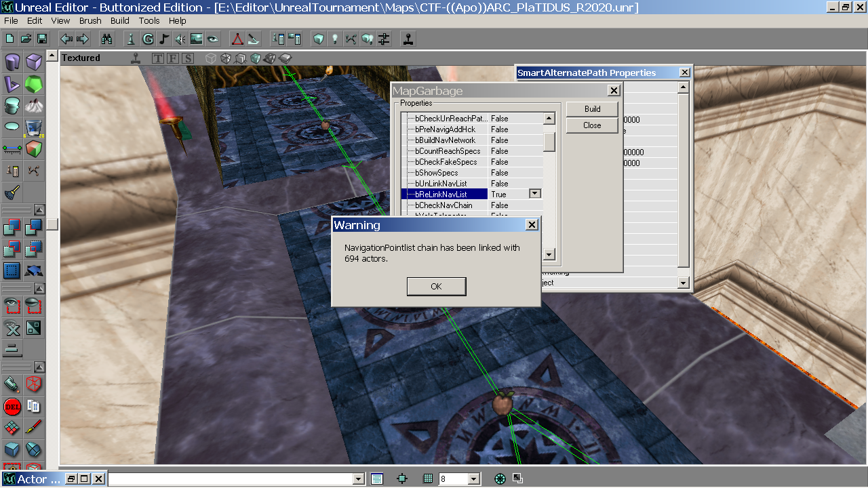Viewport: 868px width, 488px height.
Task: Open the bottom command line dropdown
Action: click(x=359, y=479)
